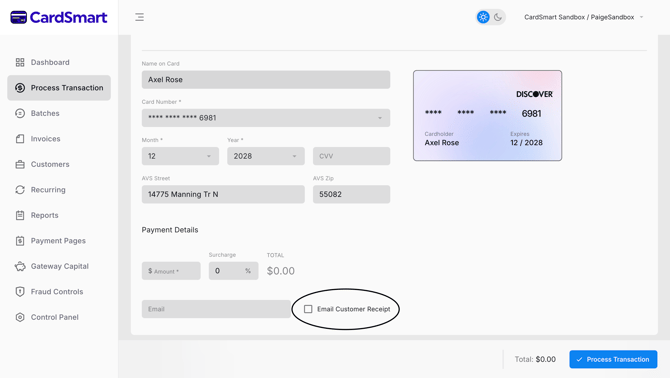Click the Reports clipboard icon
This screenshot has width=670, height=378.
coord(20,215)
